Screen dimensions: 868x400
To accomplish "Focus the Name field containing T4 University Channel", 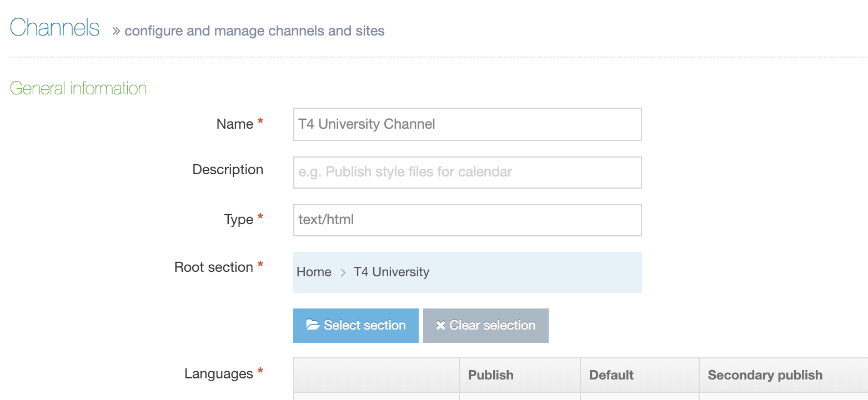I will click(x=467, y=124).
